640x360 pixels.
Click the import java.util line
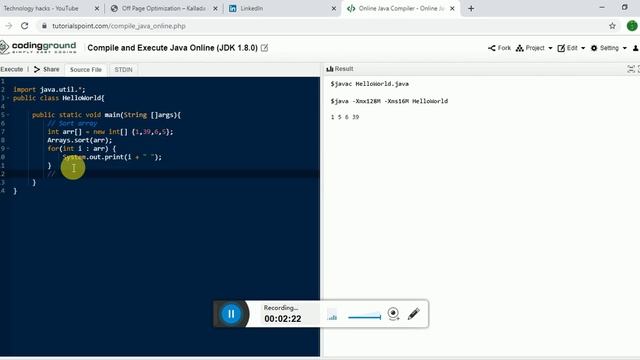[x=49, y=89]
